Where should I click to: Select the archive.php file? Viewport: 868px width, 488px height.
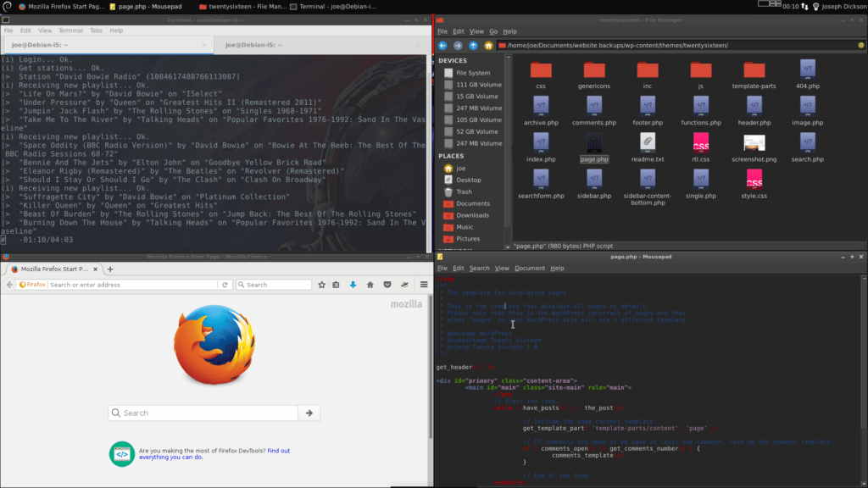click(541, 111)
